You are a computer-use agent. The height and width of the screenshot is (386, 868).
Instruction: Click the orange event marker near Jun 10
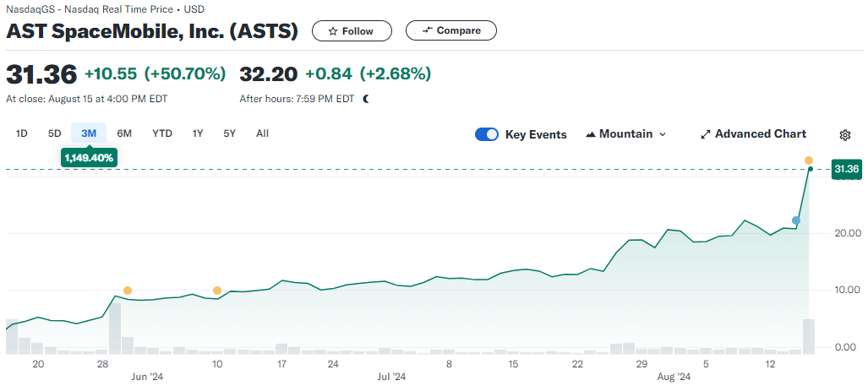point(217,291)
